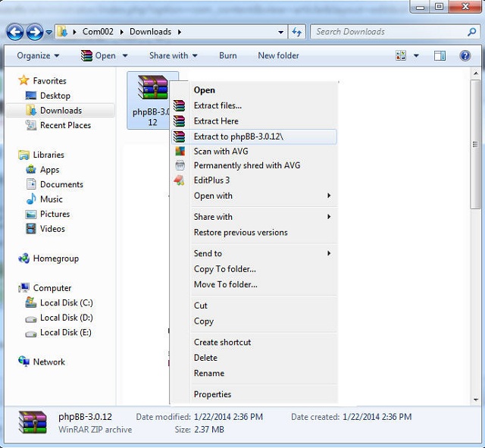The width and height of the screenshot is (485, 448).
Task: Choose Extract to phpBB-3.0.12\
Action: pyautogui.click(x=255, y=136)
